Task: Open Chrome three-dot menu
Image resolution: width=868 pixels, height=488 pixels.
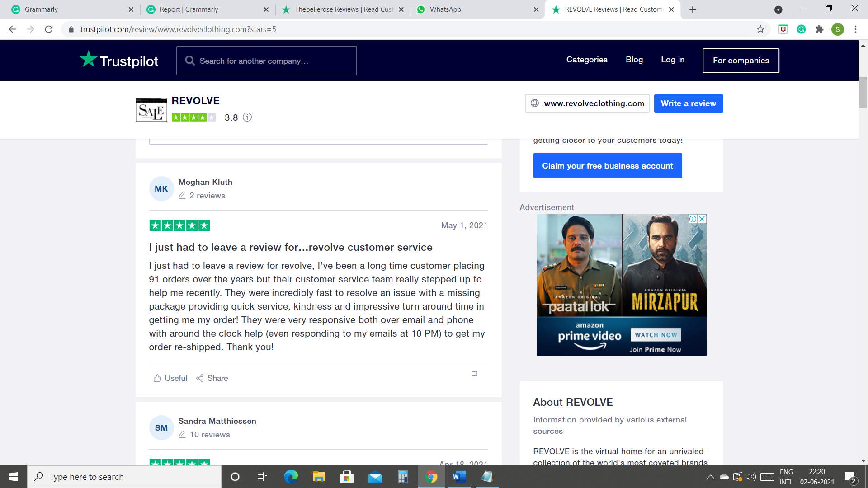Action: point(855,29)
